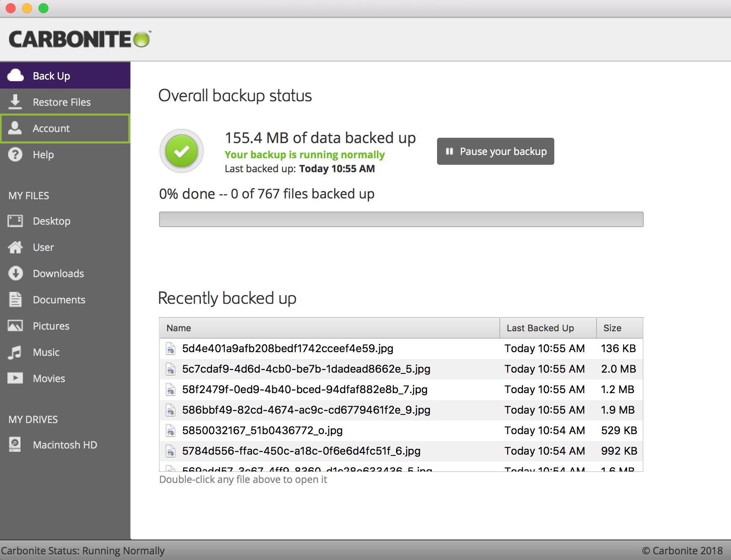Click the Macintosh HD drive icon
The width and height of the screenshot is (731, 560).
pos(16,444)
